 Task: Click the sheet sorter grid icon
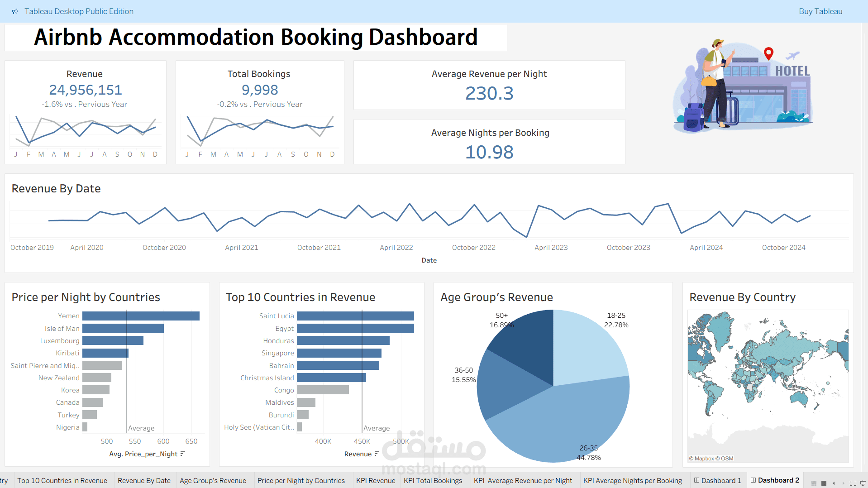point(824,483)
